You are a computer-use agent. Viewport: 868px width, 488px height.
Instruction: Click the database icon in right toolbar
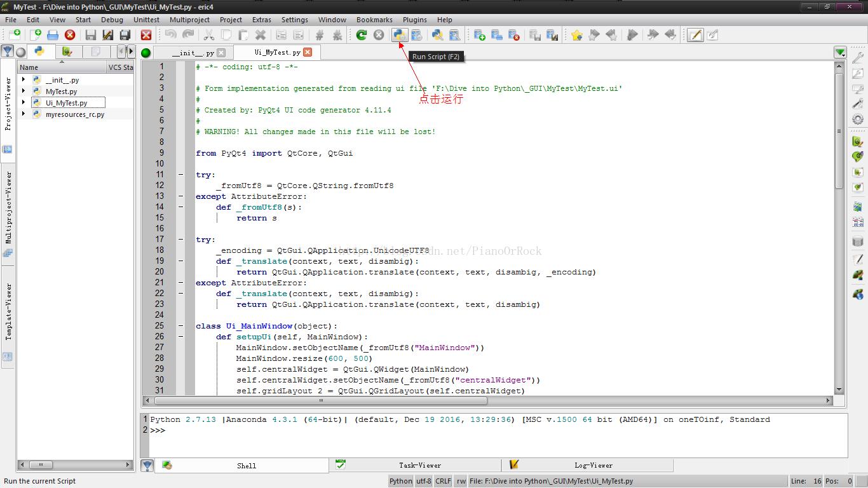pyautogui.click(x=858, y=241)
